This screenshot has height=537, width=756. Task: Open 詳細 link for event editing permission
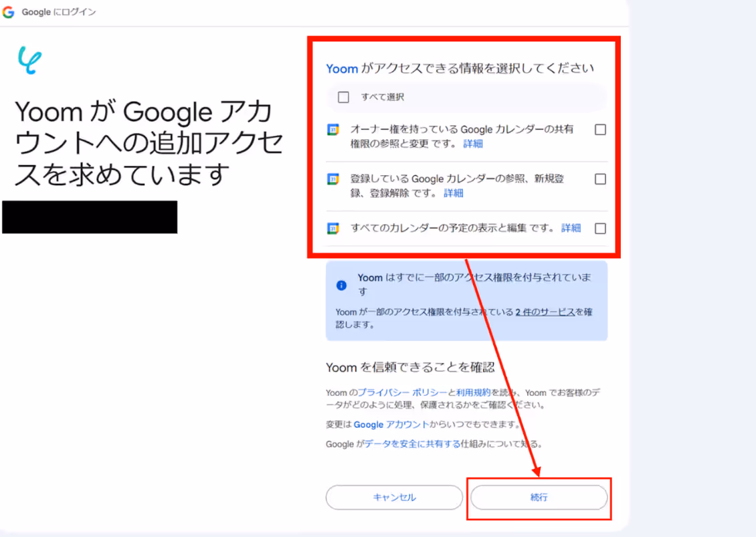(x=571, y=228)
